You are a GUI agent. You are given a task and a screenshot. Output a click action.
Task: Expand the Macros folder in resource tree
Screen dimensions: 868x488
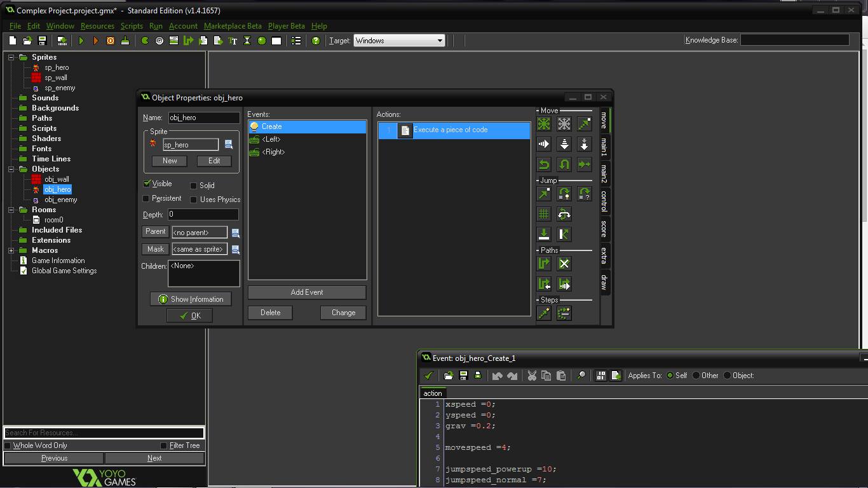coord(11,250)
